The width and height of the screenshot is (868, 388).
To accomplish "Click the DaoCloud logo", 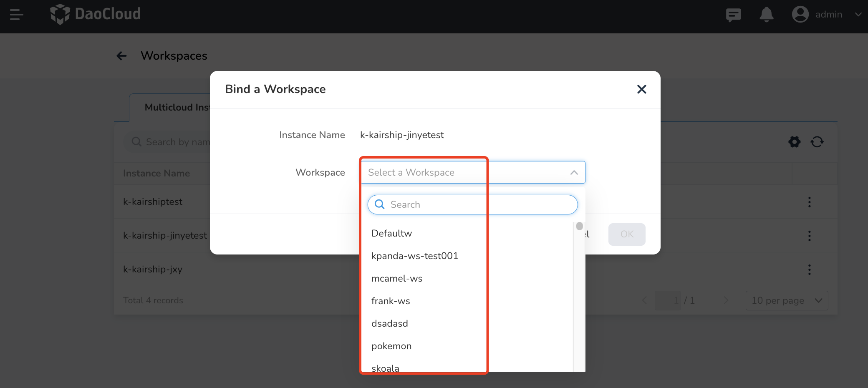I will (x=95, y=14).
